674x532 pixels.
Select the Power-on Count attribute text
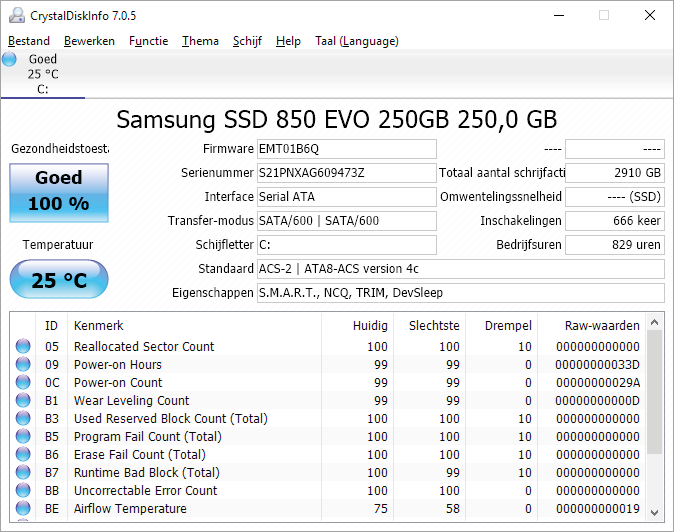(118, 382)
